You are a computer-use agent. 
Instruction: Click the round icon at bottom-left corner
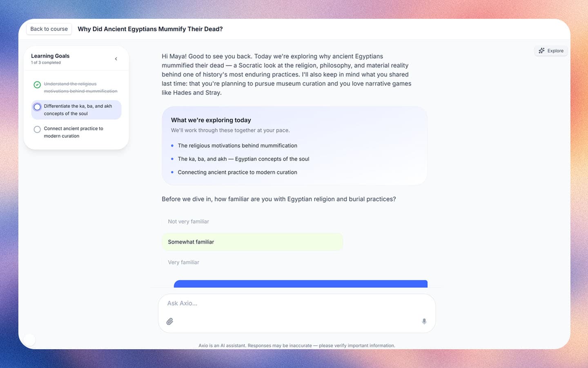29,339
